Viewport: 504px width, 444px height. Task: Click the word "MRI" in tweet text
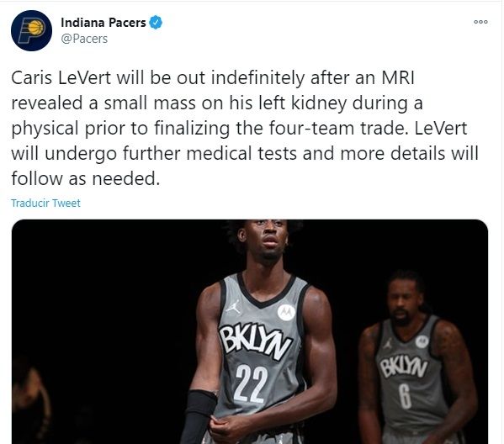click(x=398, y=78)
